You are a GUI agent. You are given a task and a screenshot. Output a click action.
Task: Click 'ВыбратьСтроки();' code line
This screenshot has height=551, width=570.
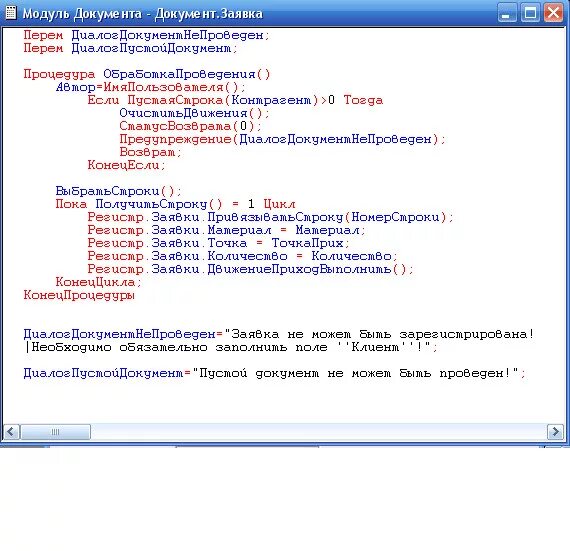tap(119, 191)
